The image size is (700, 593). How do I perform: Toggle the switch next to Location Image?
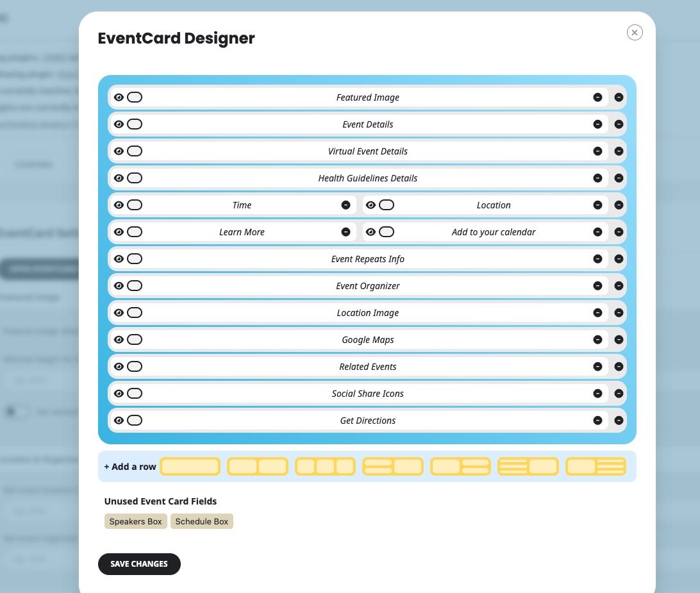point(135,313)
